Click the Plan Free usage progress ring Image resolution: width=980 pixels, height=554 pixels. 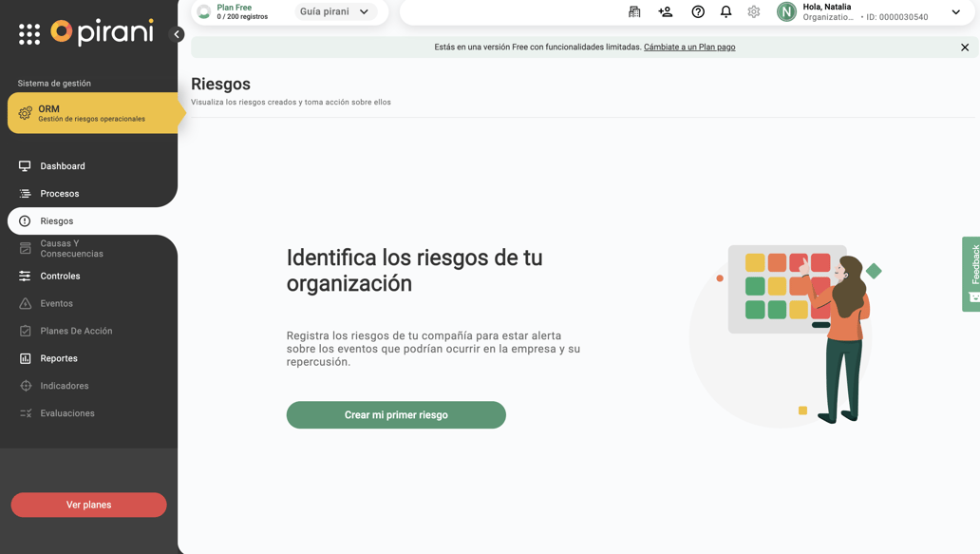click(x=203, y=12)
